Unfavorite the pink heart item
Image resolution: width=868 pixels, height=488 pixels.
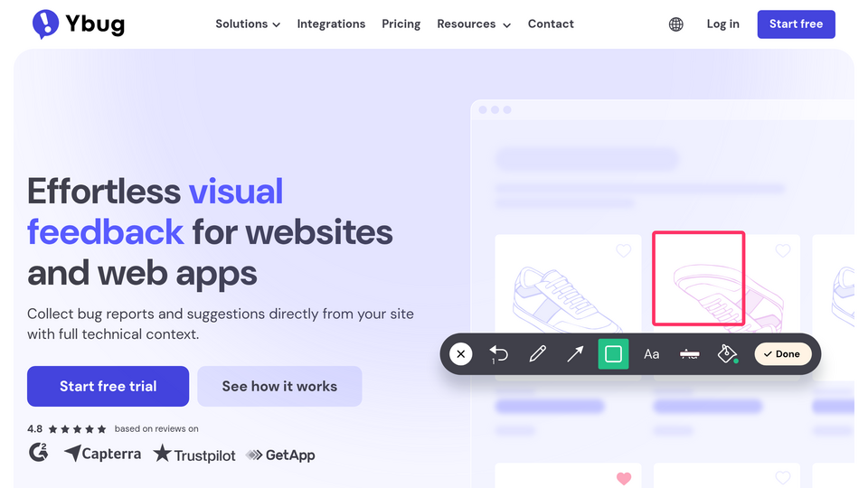pos(623,477)
